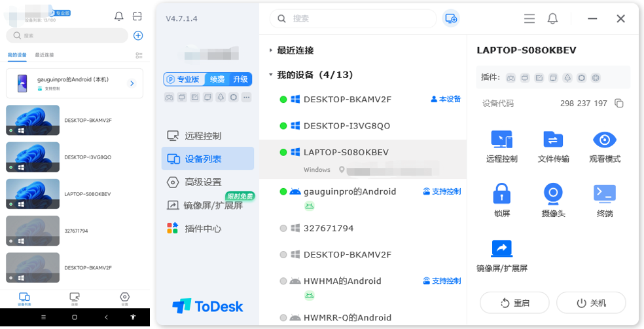644x329 pixels.
Task: Click the 升级 upgrade button
Action: (240, 79)
